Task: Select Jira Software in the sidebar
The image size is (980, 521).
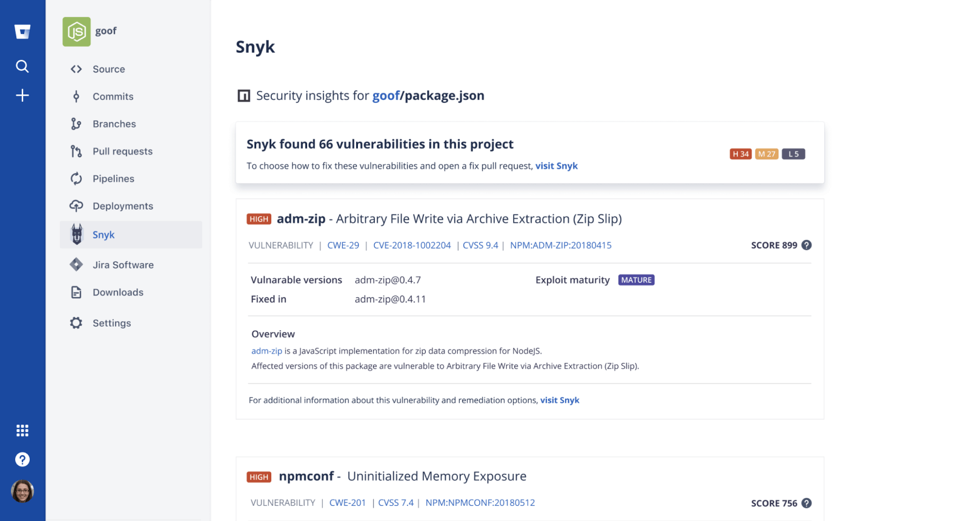Action: (x=123, y=265)
